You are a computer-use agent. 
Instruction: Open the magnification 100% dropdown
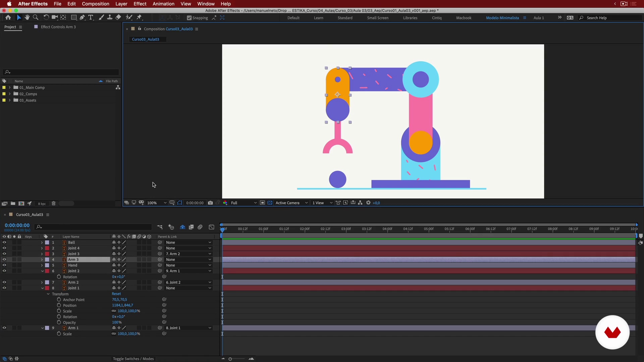[x=156, y=203]
